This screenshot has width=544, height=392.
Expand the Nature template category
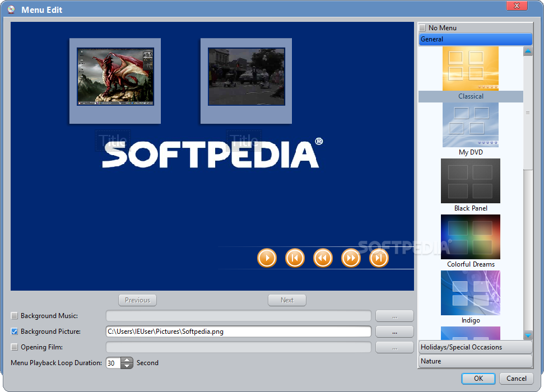[x=475, y=361]
